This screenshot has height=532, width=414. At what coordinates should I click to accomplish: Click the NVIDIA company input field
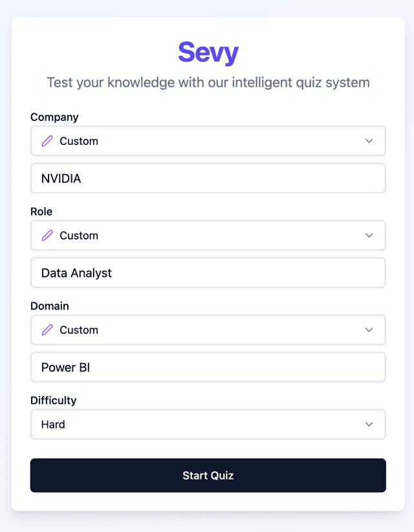(207, 178)
